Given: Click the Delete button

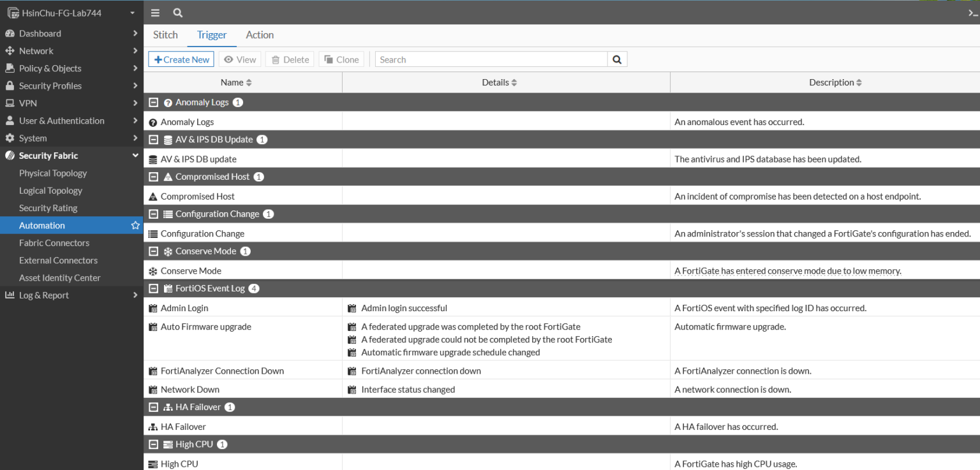Looking at the screenshot, I should [290, 59].
